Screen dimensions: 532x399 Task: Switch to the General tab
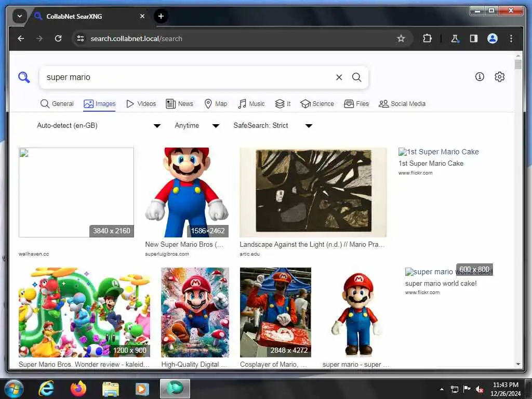(x=57, y=104)
